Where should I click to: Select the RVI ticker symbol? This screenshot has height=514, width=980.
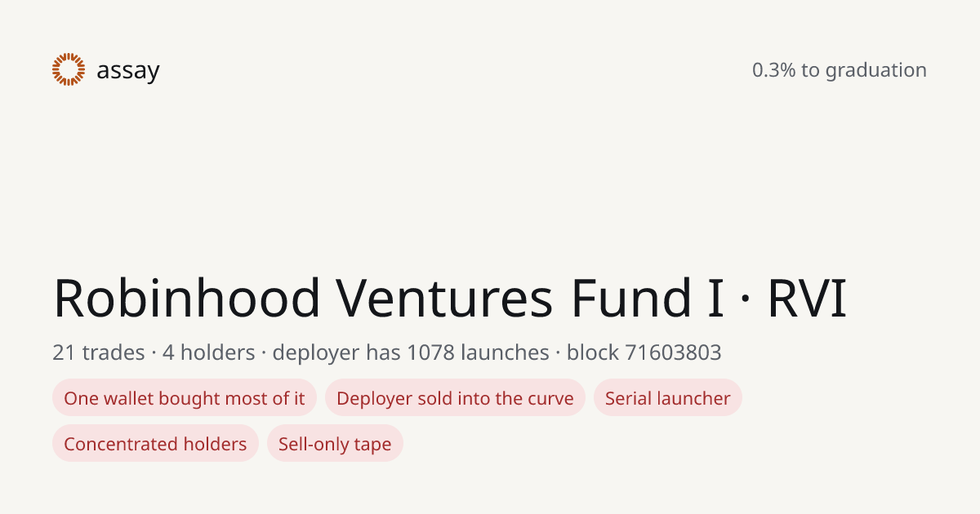coord(807,299)
